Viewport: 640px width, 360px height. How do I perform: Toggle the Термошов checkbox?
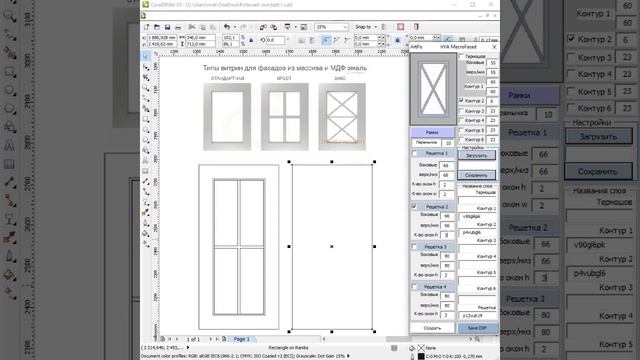(x=461, y=56)
